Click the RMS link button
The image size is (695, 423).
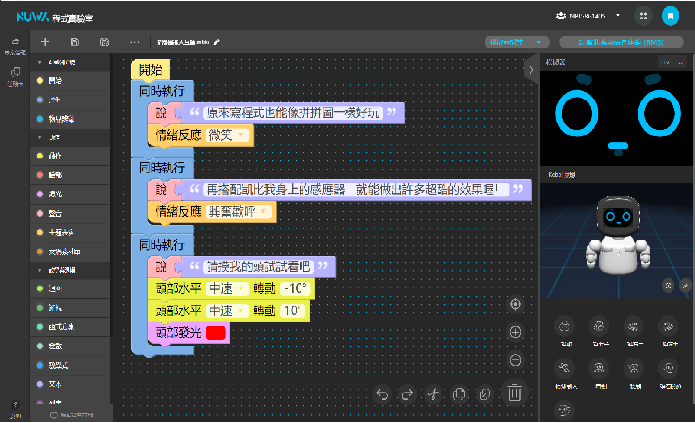point(612,42)
